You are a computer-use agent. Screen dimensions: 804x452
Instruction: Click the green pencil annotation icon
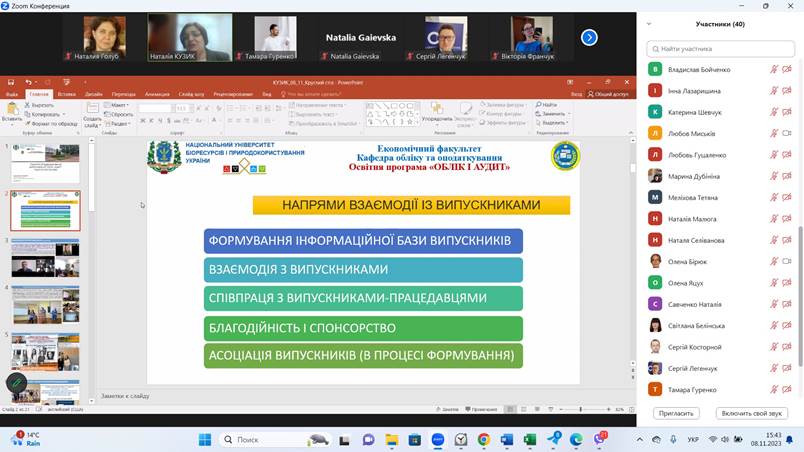[16, 382]
